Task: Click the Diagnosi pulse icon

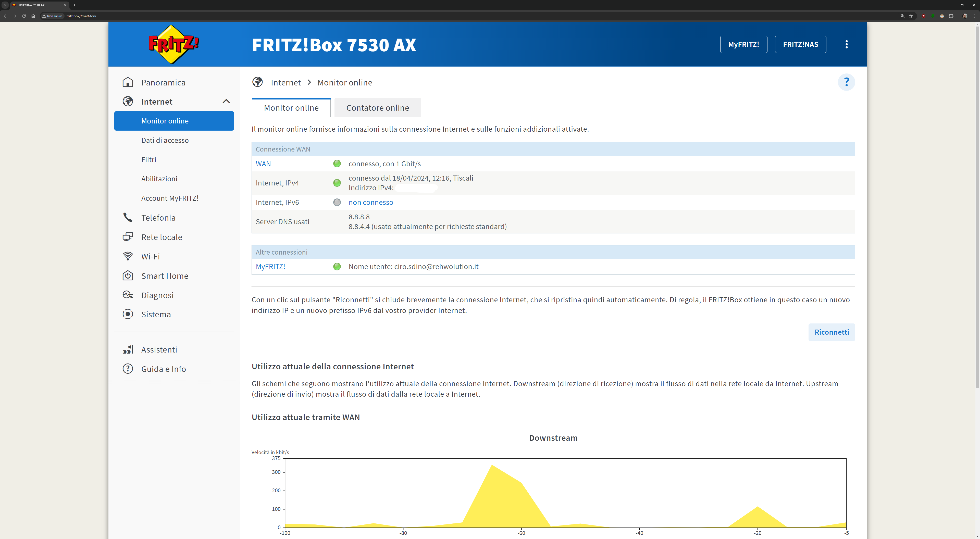Action: (x=128, y=295)
